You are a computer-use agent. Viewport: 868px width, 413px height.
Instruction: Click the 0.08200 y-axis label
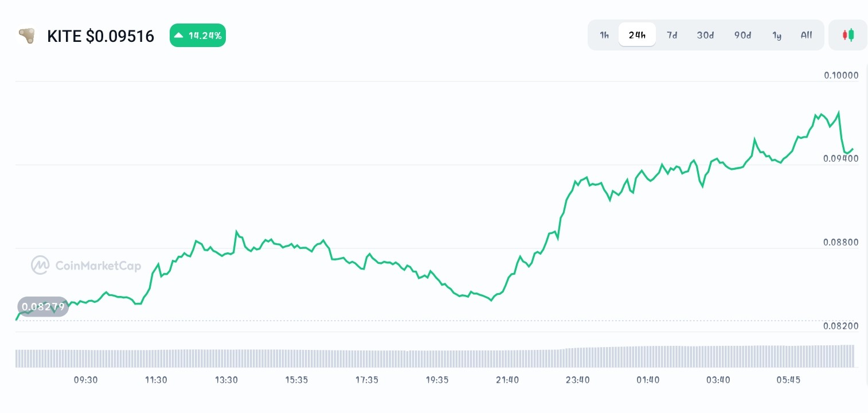point(841,326)
